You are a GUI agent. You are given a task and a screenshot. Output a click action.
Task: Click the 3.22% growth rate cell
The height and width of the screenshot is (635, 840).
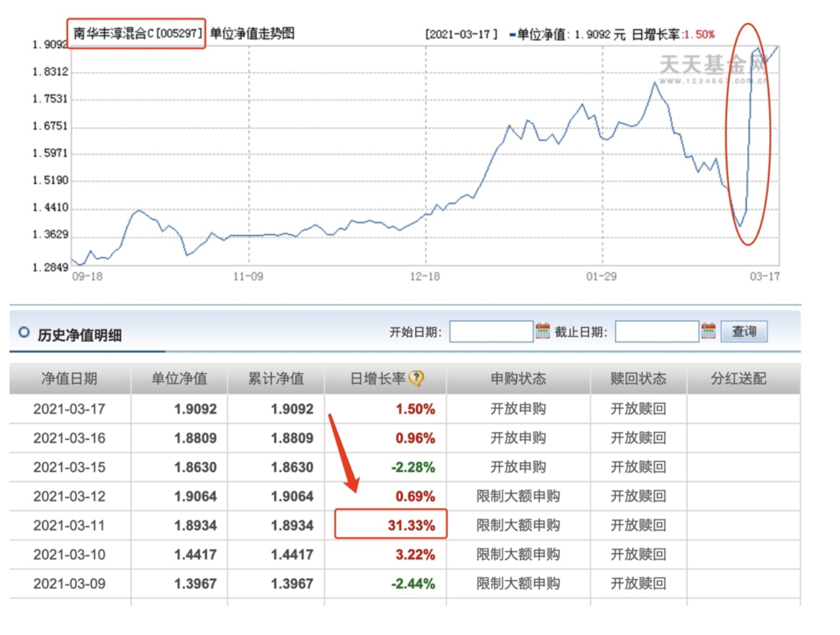pos(415,555)
